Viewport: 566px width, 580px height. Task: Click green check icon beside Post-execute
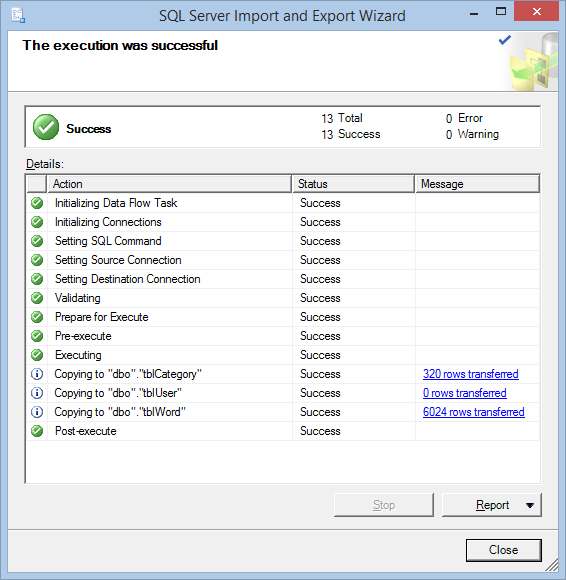(x=37, y=431)
